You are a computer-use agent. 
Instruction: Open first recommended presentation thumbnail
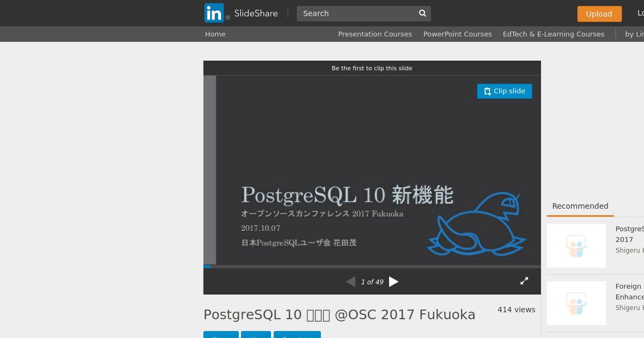tap(576, 246)
